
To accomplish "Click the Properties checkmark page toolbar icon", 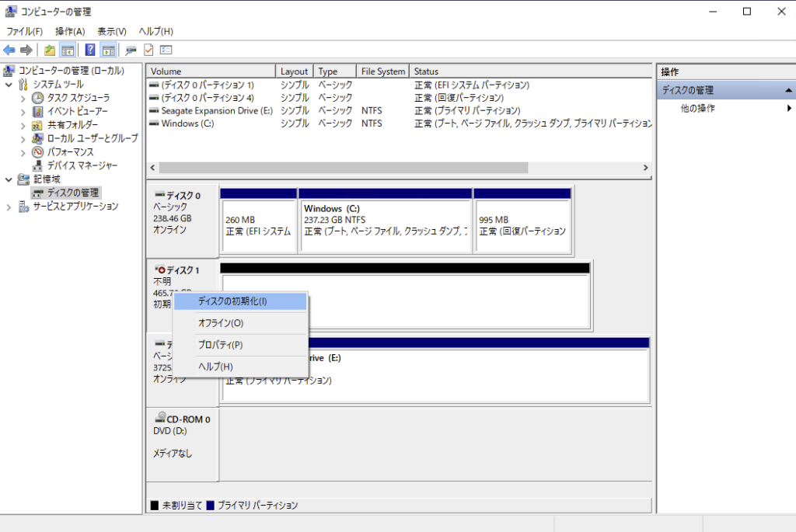I will pos(148,50).
